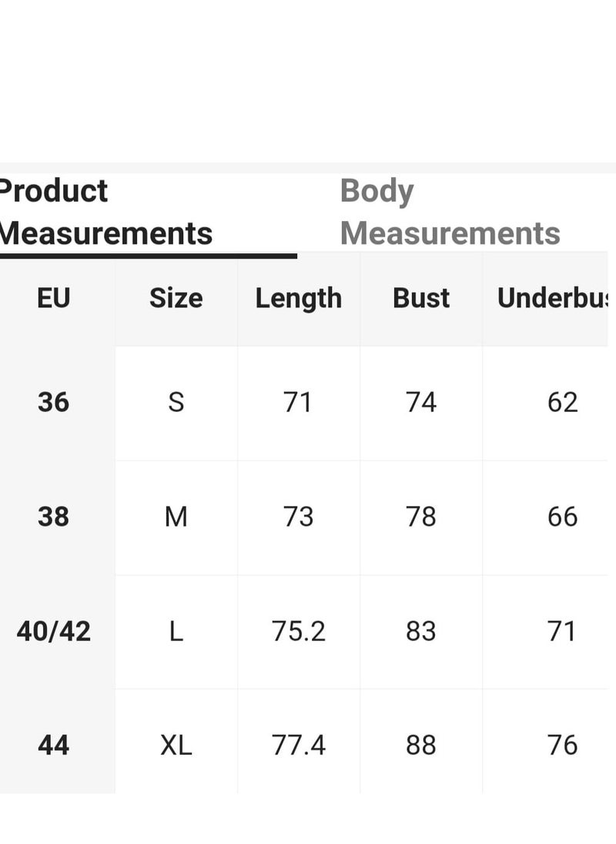The width and height of the screenshot is (616, 844).
Task: Click the bust value 88
Action: coord(420,745)
